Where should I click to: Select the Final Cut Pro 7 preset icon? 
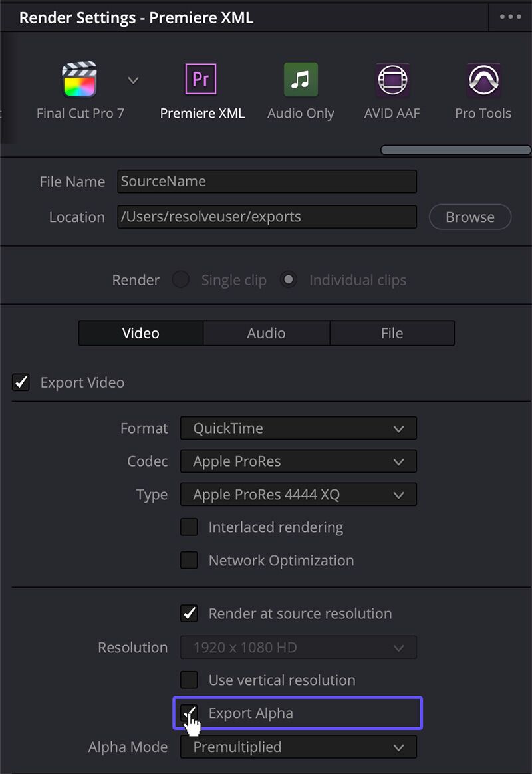[79, 79]
